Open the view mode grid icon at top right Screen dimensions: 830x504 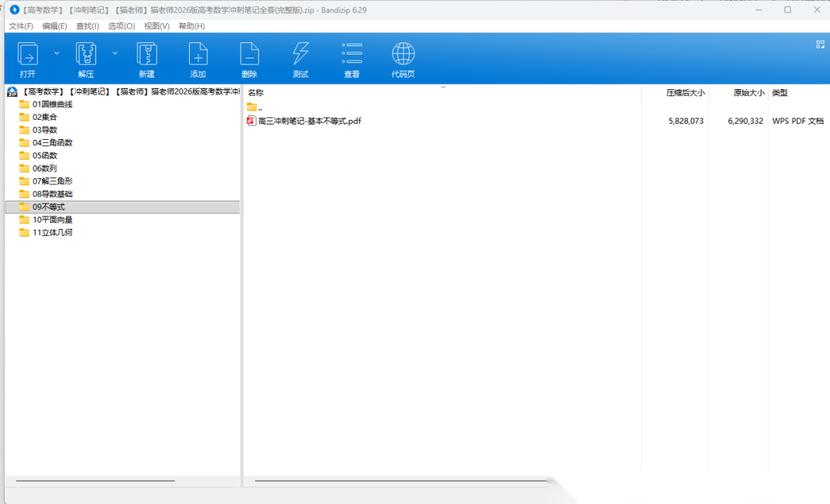pos(820,45)
